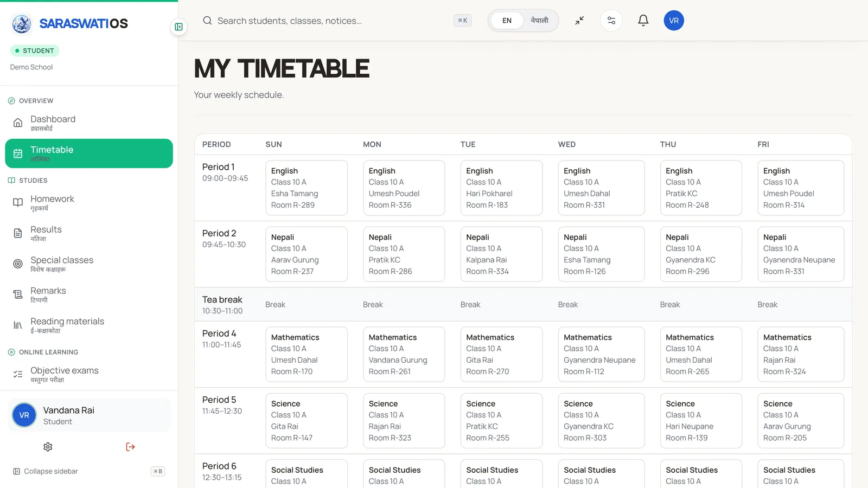Click Collapse sidebar button
The image size is (868, 488).
pyautogui.click(x=89, y=471)
